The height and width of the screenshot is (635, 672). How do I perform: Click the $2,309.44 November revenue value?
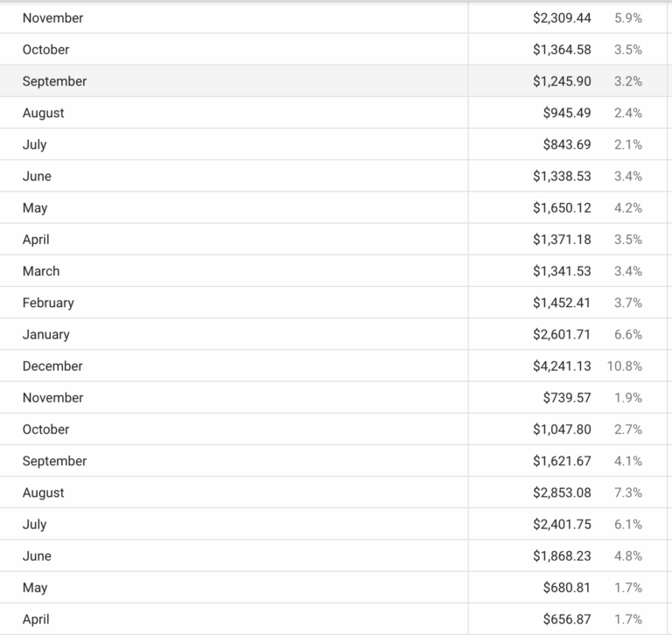pos(562,17)
